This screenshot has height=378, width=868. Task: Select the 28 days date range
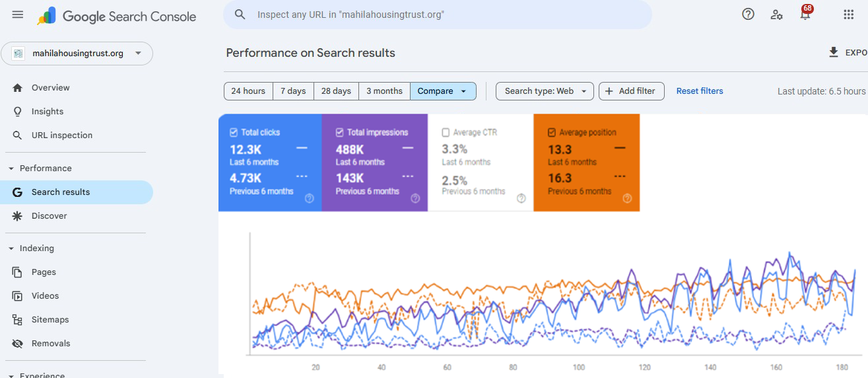tap(336, 91)
